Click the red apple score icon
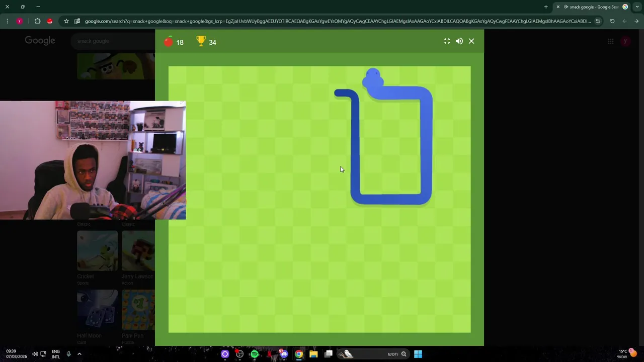The width and height of the screenshot is (644, 362). [169, 41]
